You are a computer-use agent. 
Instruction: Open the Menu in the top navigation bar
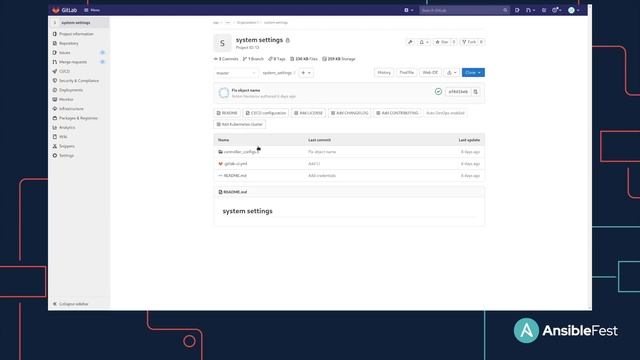coord(92,10)
